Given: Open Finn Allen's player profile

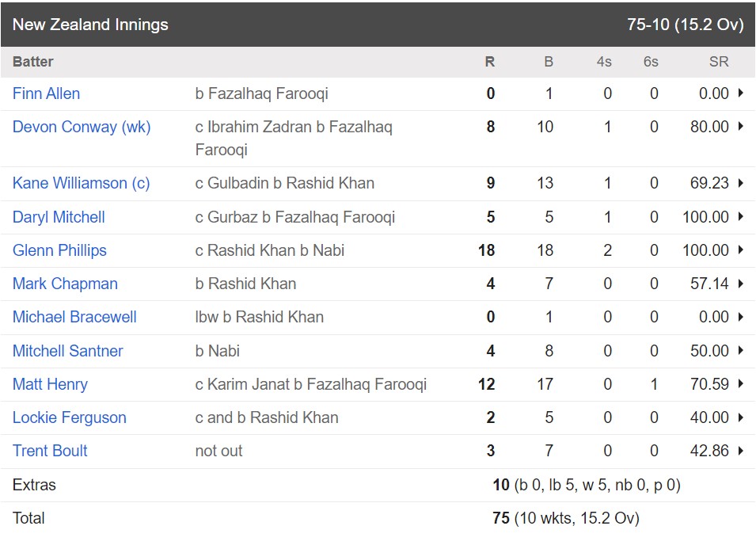Looking at the screenshot, I should pyautogui.click(x=46, y=93).
